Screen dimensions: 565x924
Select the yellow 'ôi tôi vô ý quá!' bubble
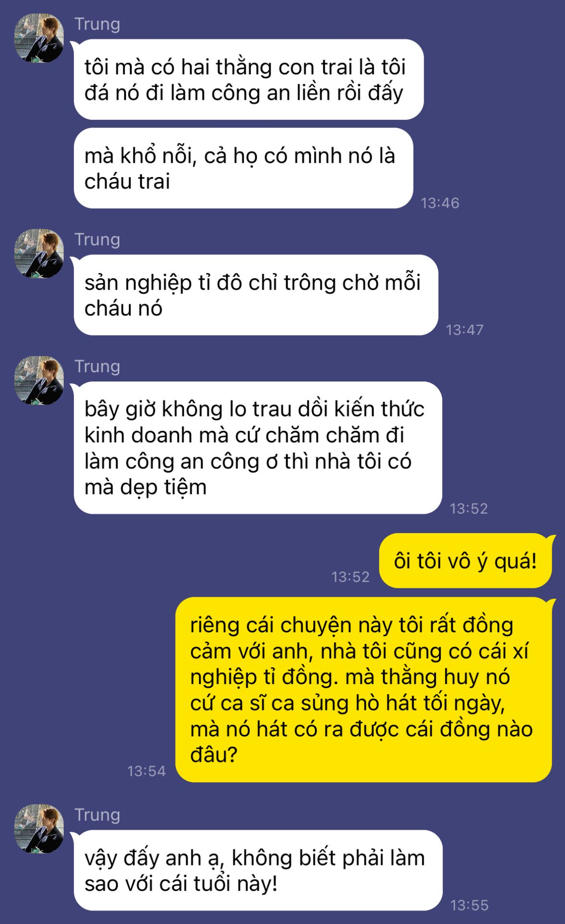pos(465,561)
